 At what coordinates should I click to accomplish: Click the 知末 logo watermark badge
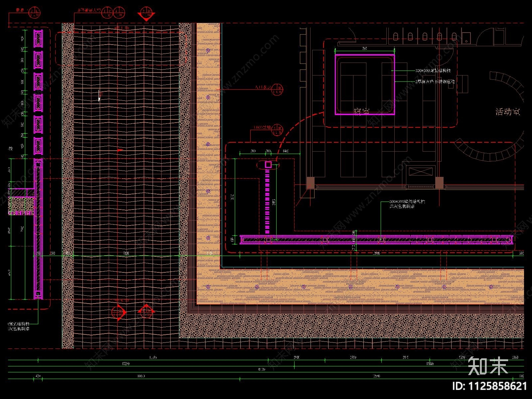click(x=488, y=366)
